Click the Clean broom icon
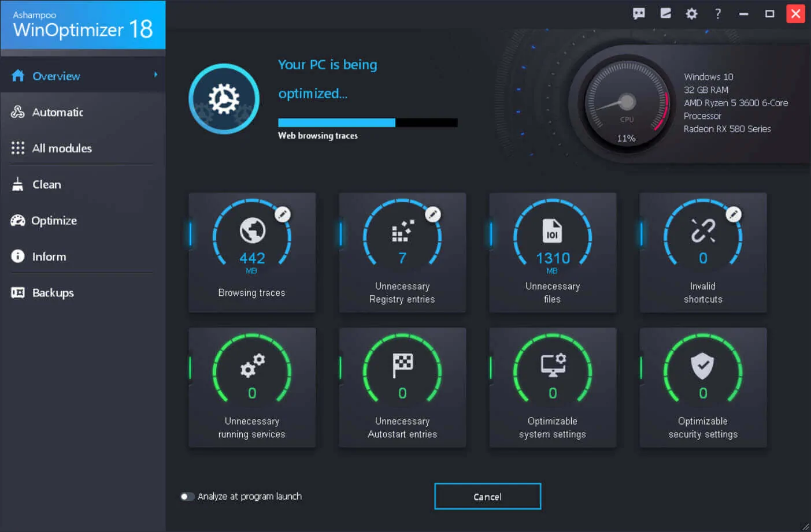 coord(18,184)
